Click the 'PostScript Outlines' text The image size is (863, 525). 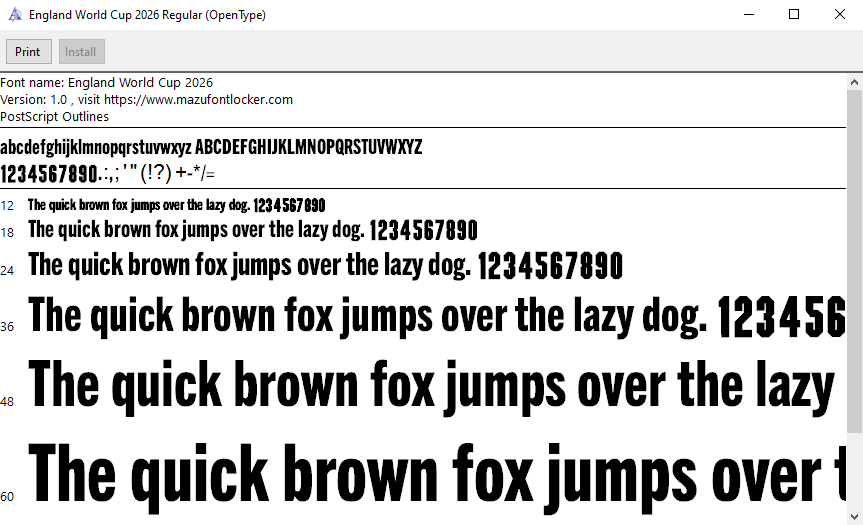[55, 117]
